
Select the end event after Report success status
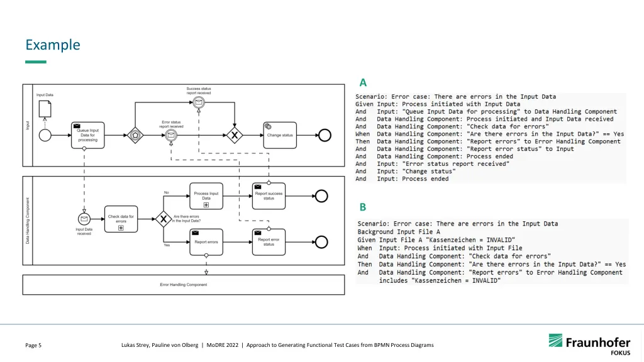[321, 196]
